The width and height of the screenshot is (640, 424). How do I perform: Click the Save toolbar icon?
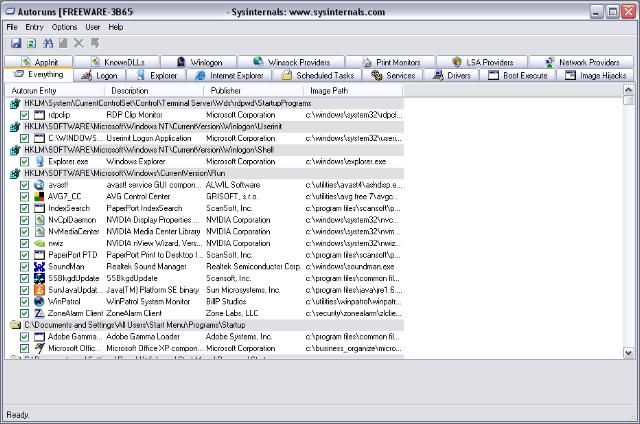(x=16, y=44)
